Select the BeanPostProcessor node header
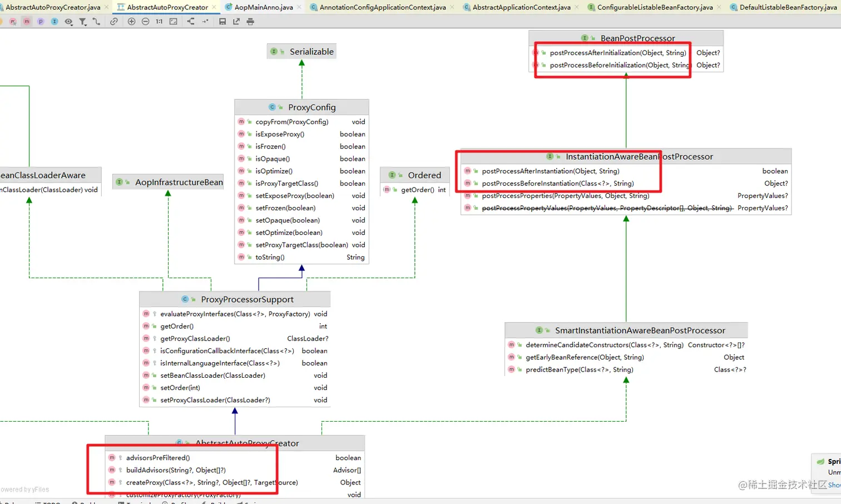 pos(626,38)
